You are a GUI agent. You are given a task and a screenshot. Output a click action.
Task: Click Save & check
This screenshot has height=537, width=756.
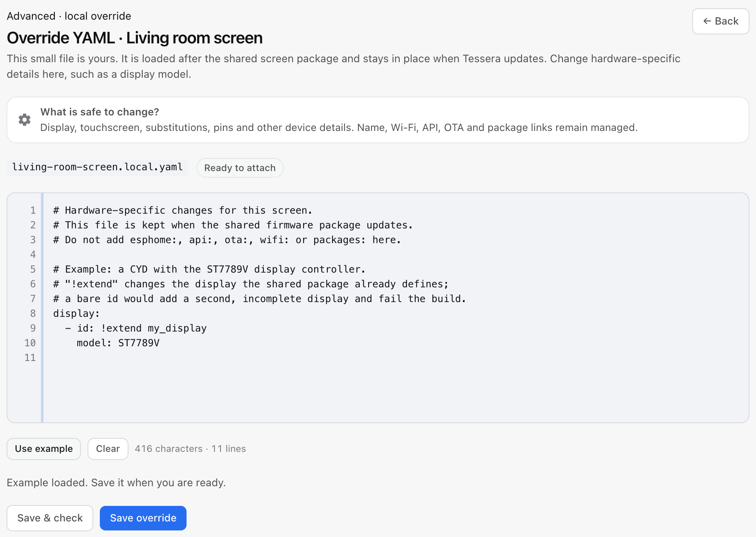coord(50,518)
